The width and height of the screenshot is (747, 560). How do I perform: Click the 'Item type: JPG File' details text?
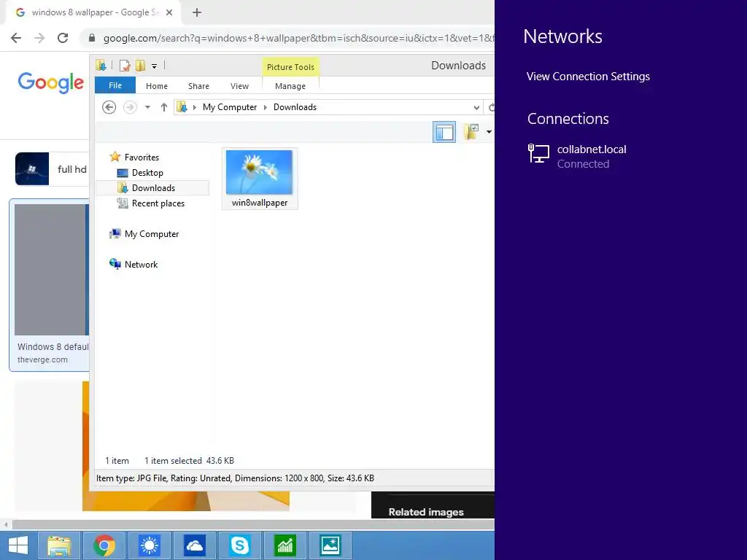point(235,478)
